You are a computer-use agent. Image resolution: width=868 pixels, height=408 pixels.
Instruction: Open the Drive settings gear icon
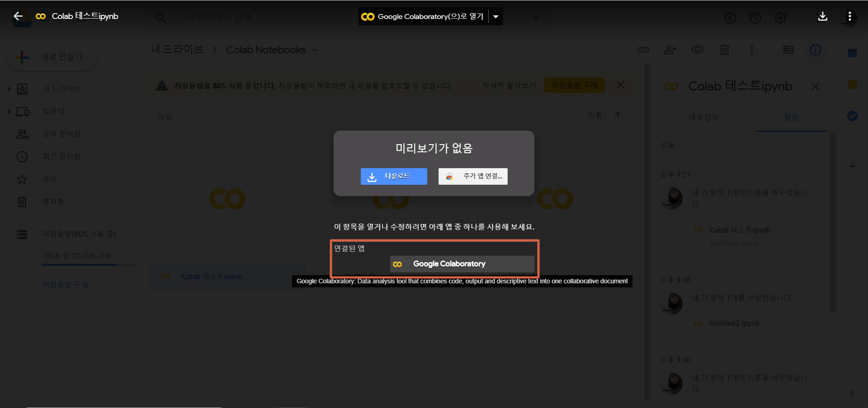click(x=780, y=18)
